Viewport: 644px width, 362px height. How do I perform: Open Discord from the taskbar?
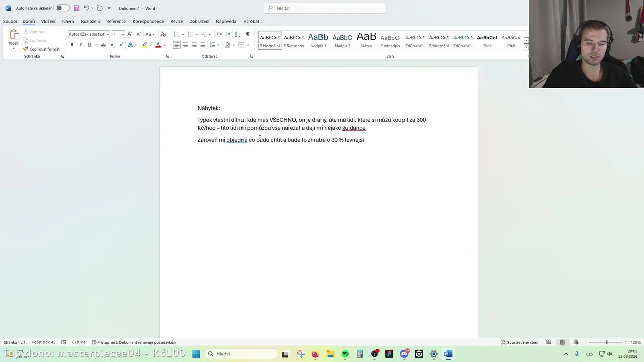[x=404, y=354]
